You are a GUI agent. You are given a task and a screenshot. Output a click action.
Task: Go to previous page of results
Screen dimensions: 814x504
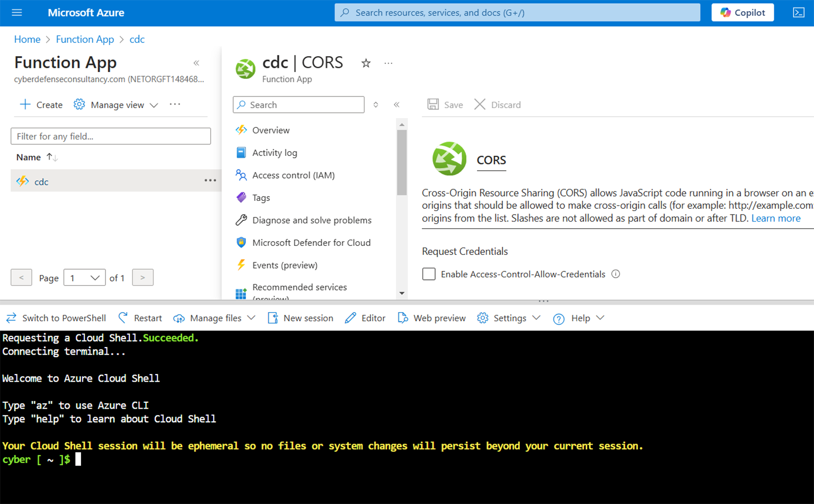21,277
